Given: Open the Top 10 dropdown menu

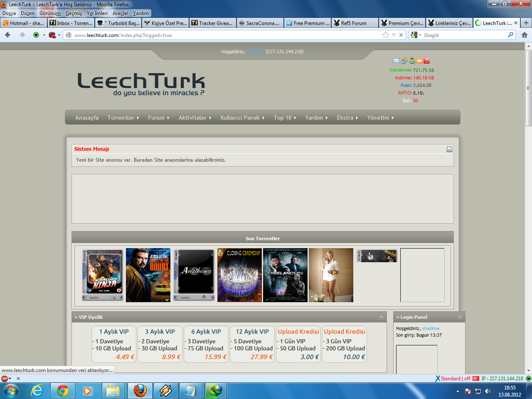Looking at the screenshot, I should click(285, 118).
